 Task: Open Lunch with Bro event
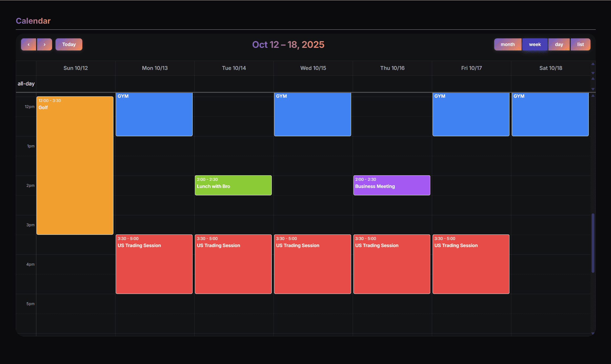coord(233,185)
